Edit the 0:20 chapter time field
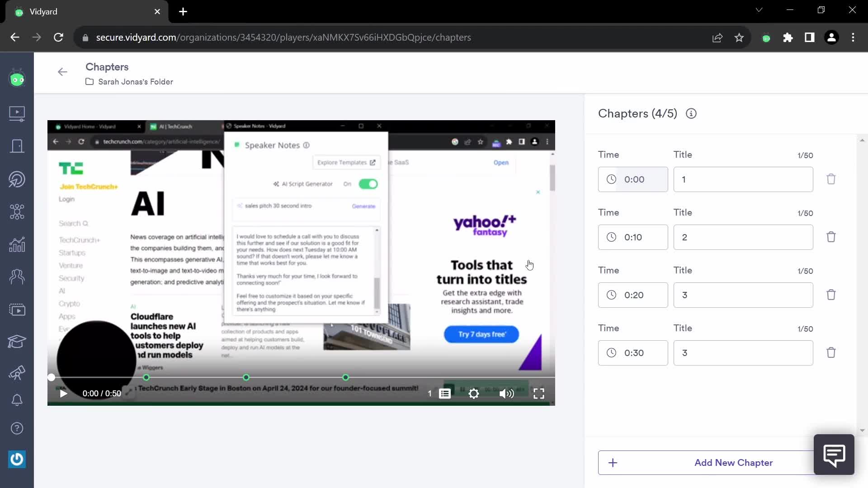 tap(633, 295)
